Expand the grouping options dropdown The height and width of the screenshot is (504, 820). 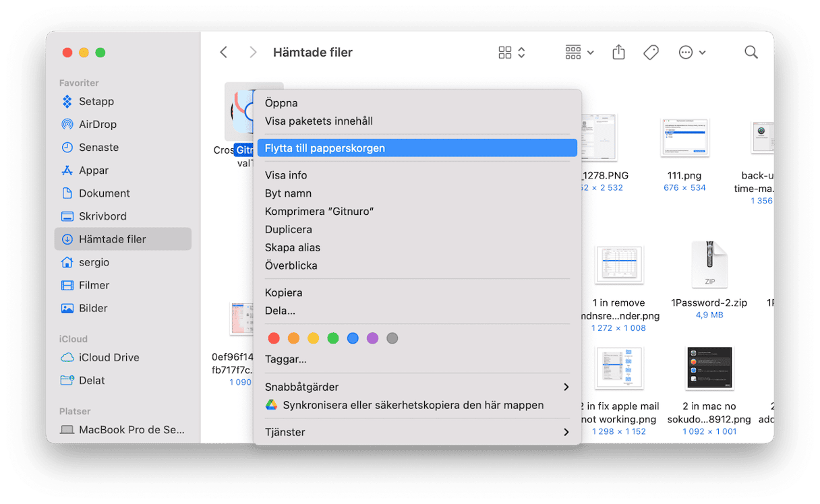pos(579,53)
